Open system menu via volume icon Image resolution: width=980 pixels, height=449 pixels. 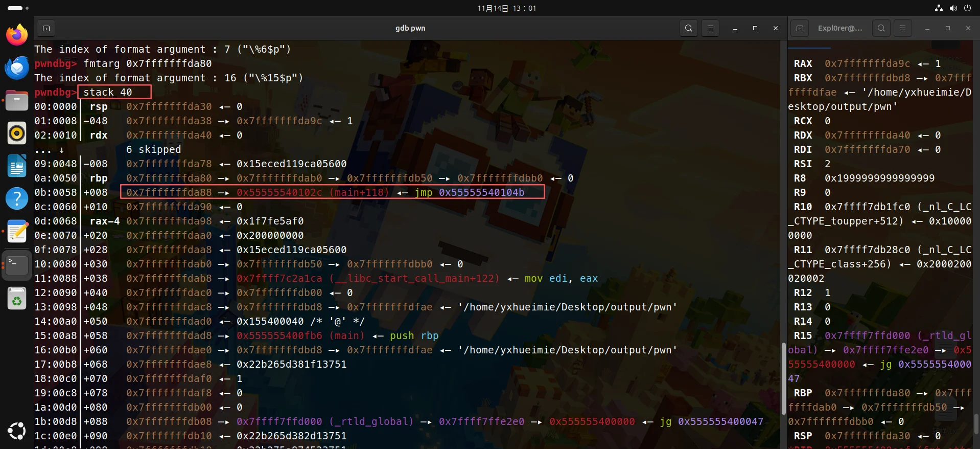pyautogui.click(x=953, y=8)
